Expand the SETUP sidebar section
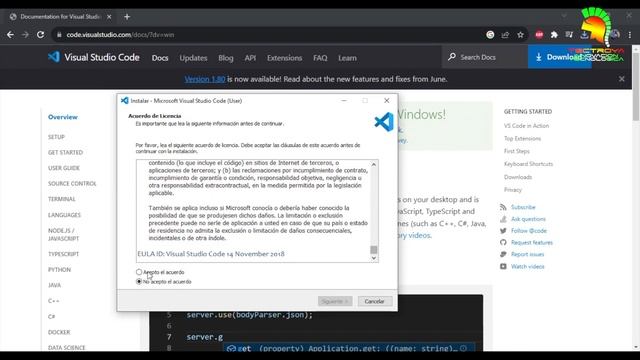Image resolution: width=640 pixels, height=360 pixels. click(56, 137)
